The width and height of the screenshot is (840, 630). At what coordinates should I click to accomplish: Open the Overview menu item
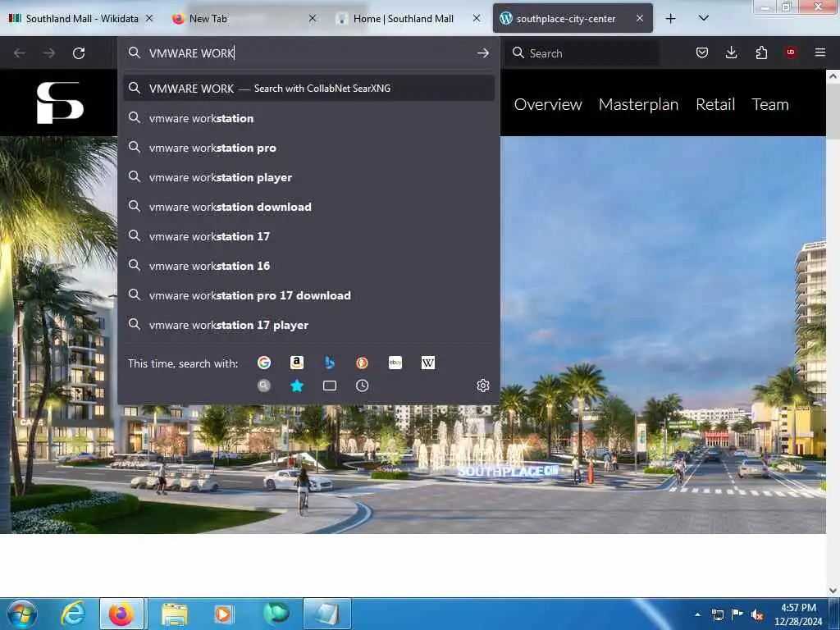pos(547,104)
